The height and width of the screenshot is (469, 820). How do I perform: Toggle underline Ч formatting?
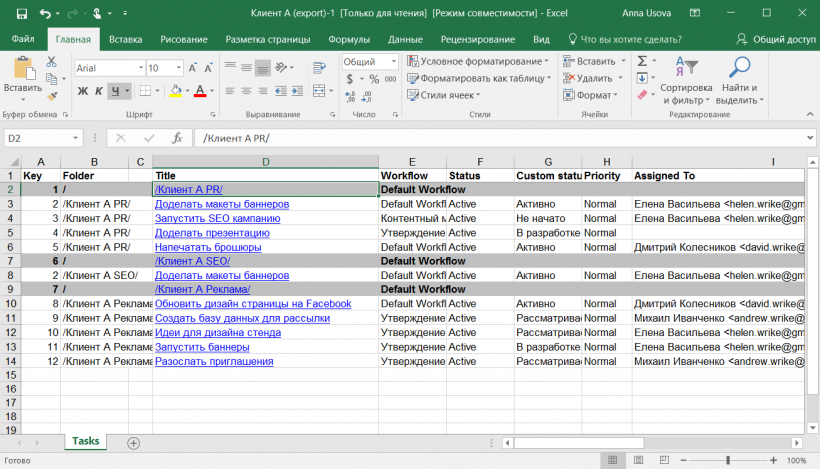pos(115,91)
